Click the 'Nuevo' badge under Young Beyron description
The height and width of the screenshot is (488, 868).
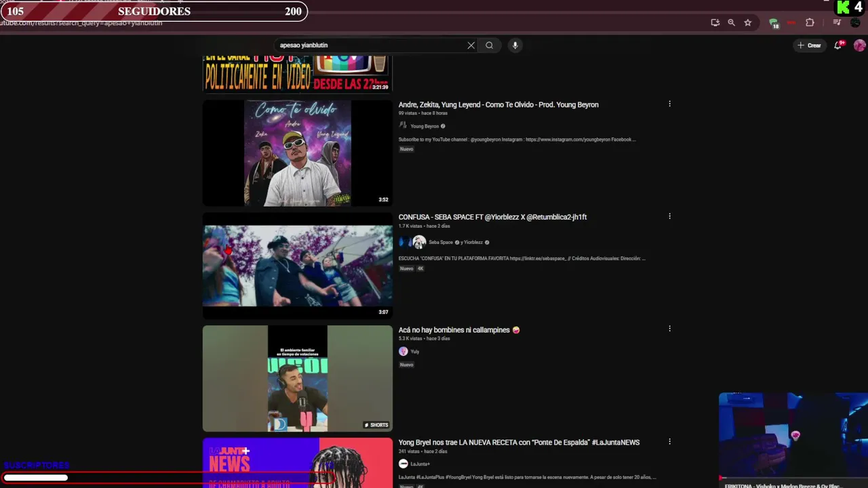click(406, 149)
